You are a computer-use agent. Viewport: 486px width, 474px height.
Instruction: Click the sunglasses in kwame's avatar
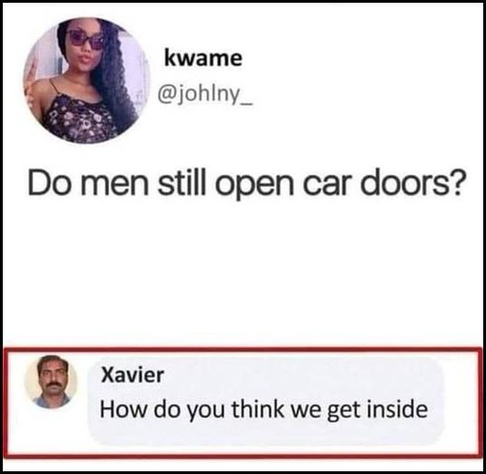click(86, 40)
